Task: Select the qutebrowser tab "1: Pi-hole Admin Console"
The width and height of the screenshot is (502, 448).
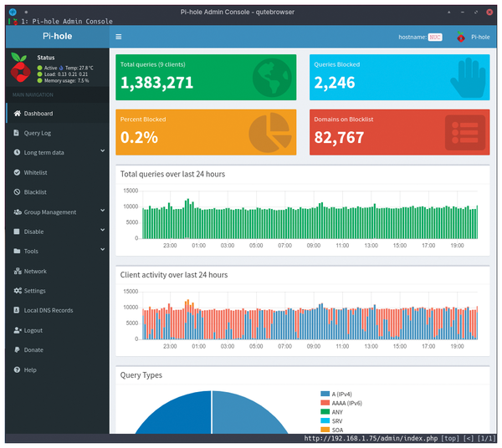Action: point(67,22)
